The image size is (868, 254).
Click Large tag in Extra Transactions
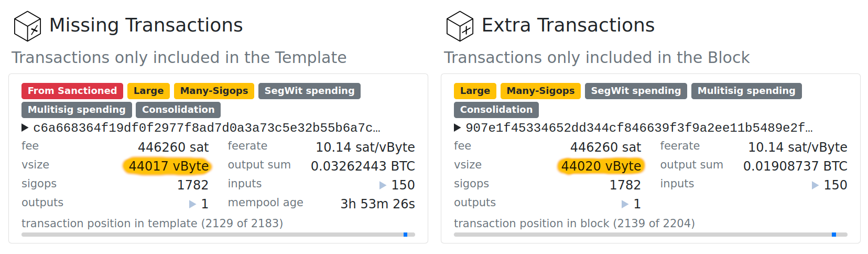tap(475, 91)
